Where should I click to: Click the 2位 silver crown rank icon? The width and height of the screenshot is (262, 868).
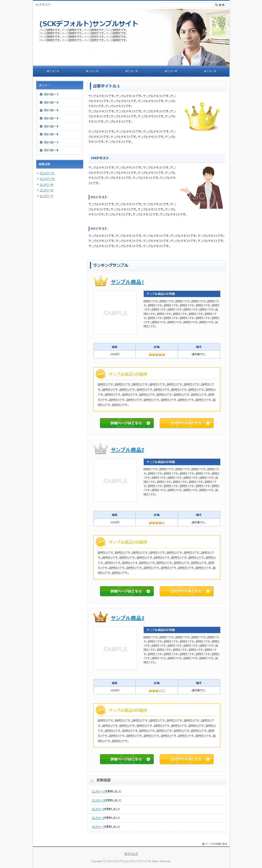coord(100,449)
